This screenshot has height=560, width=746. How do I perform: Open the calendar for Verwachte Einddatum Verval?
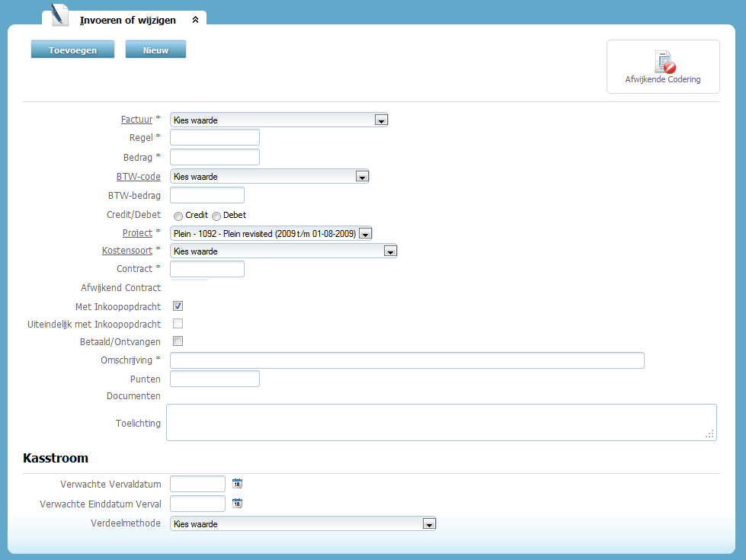[x=237, y=503]
